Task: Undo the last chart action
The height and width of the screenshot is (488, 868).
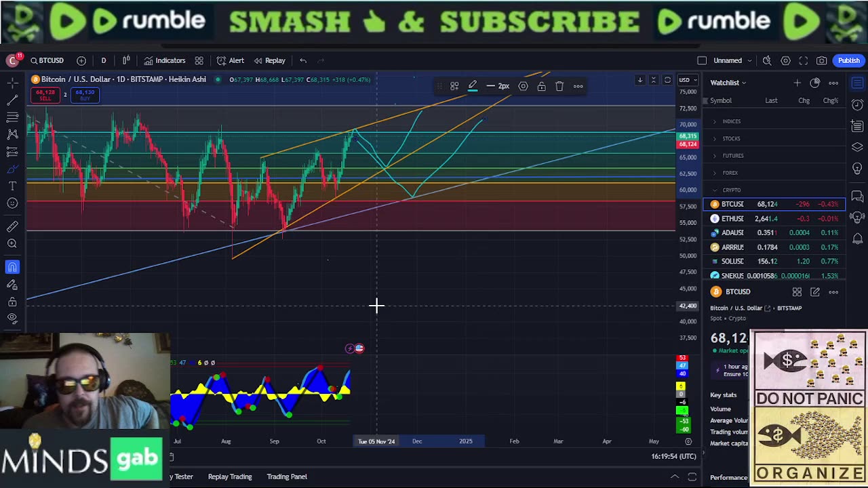Action: point(303,60)
